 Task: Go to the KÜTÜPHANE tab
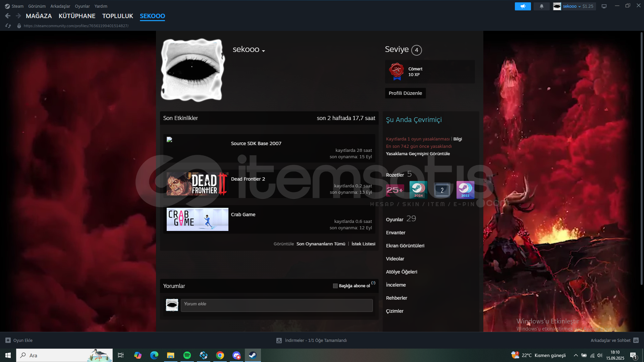pyautogui.click(x=77, y=16)
